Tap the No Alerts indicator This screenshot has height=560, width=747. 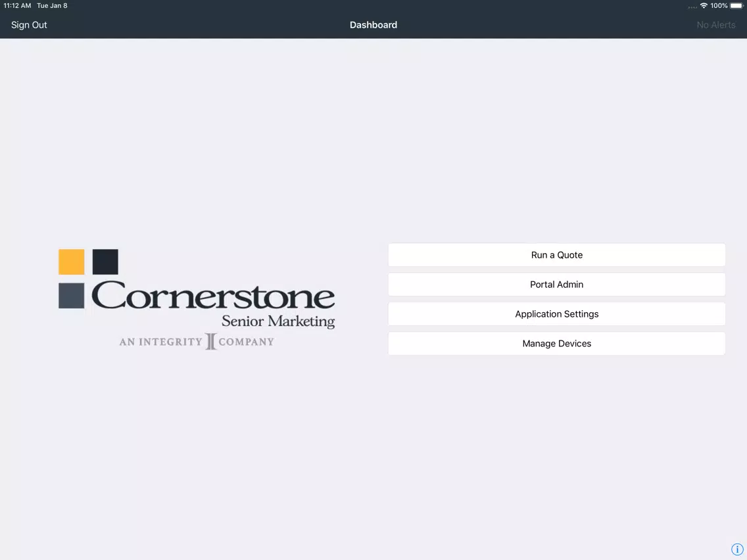coord(715,25)
